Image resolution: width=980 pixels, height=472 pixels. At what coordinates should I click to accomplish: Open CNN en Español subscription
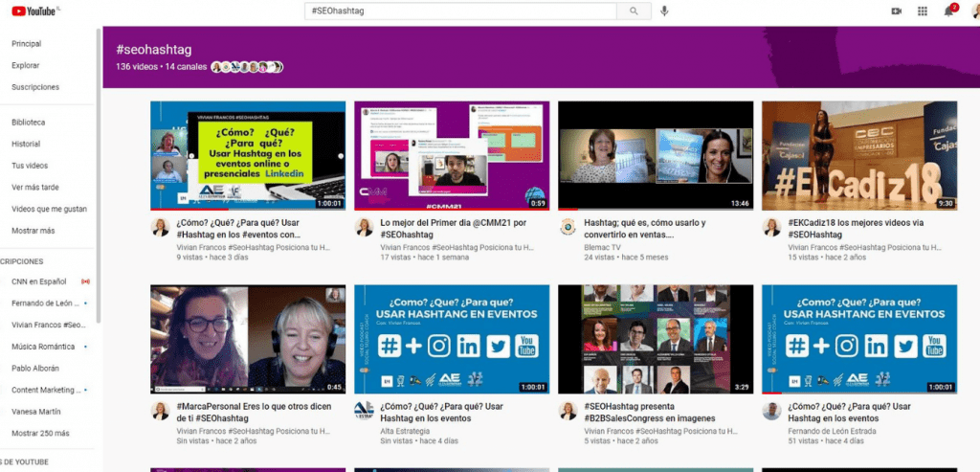tap(38, 281)
